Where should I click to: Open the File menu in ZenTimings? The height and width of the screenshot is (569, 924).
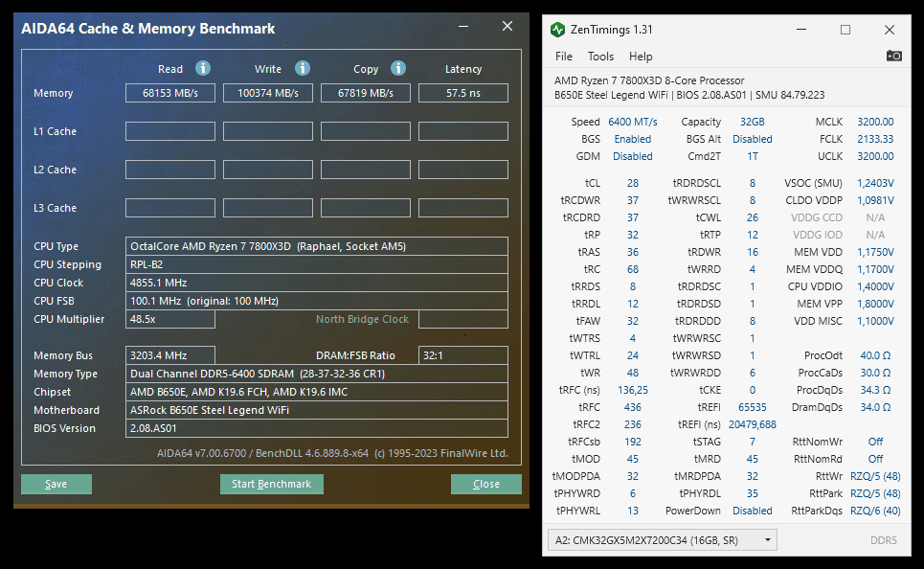563,57
